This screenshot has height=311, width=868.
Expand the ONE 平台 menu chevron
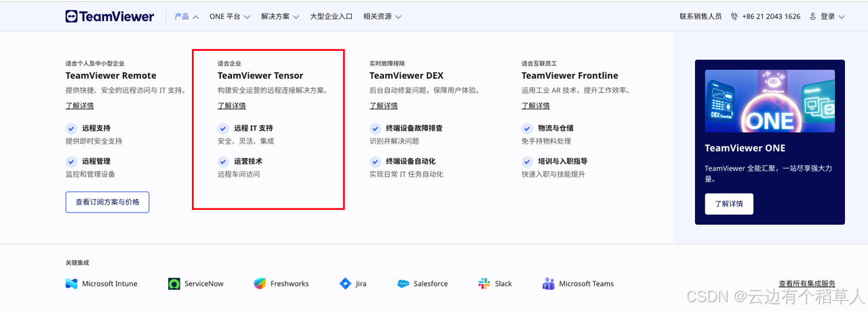(247, 17)
